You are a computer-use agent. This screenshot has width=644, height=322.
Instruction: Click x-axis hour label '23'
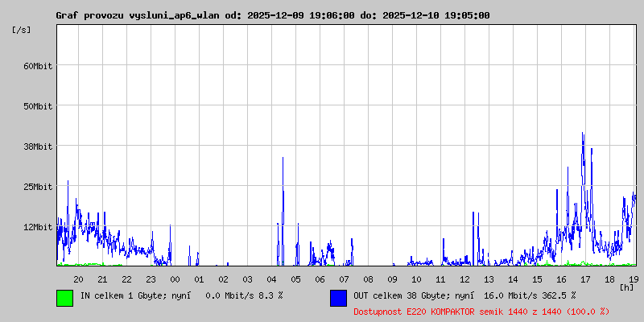(151, 279)
